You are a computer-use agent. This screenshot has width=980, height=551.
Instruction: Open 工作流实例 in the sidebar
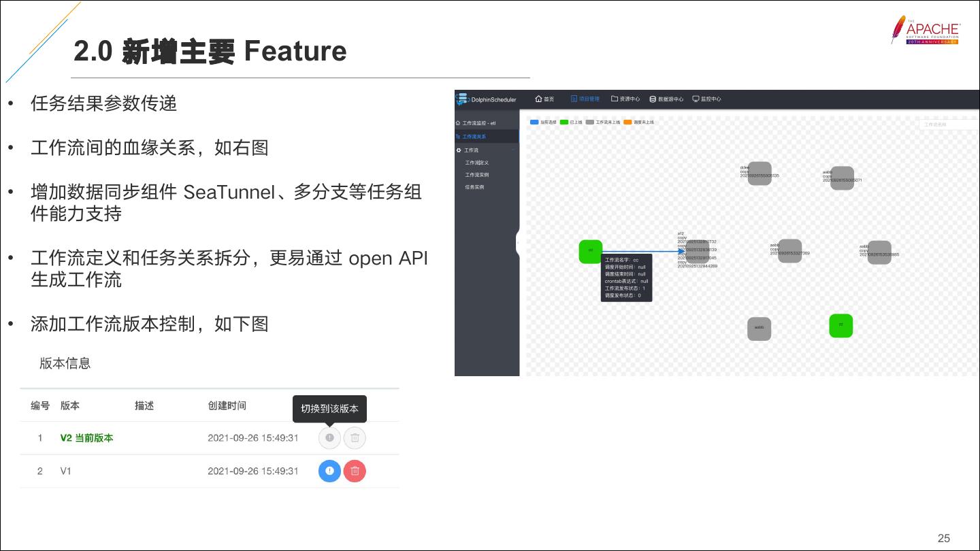tap(477, 175)
